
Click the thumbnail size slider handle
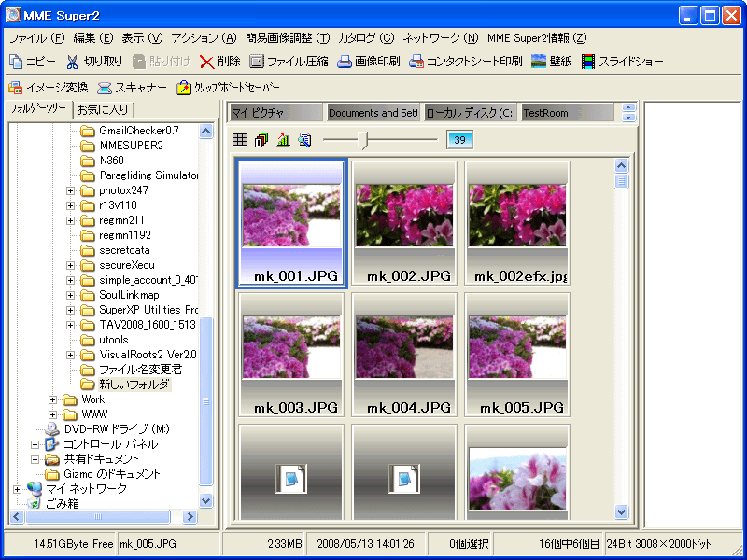click(367, 140)
